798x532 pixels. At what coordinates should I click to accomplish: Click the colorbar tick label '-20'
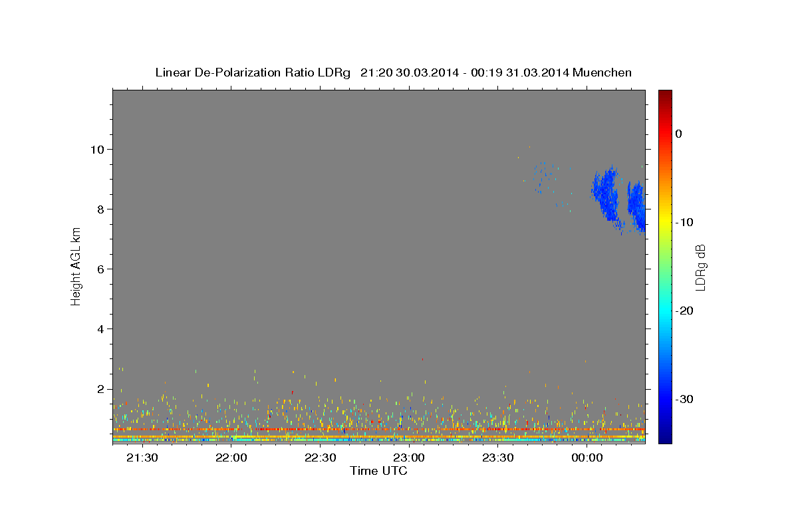(x=685, y=311)
